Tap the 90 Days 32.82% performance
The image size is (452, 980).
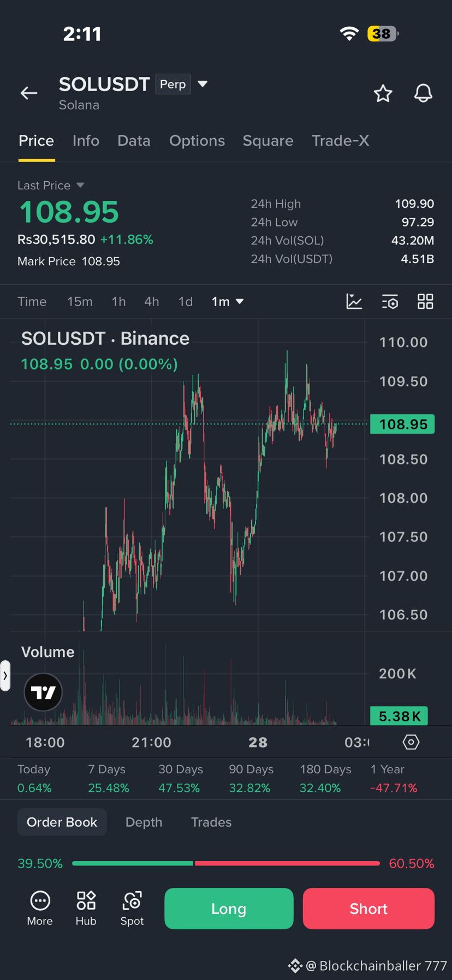coord(251,779)
